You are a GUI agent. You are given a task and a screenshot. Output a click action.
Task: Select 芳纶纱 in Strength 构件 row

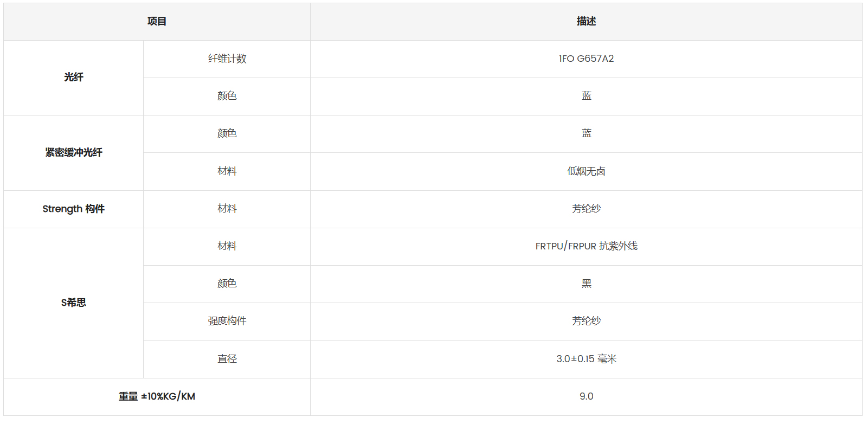point(586,209)
